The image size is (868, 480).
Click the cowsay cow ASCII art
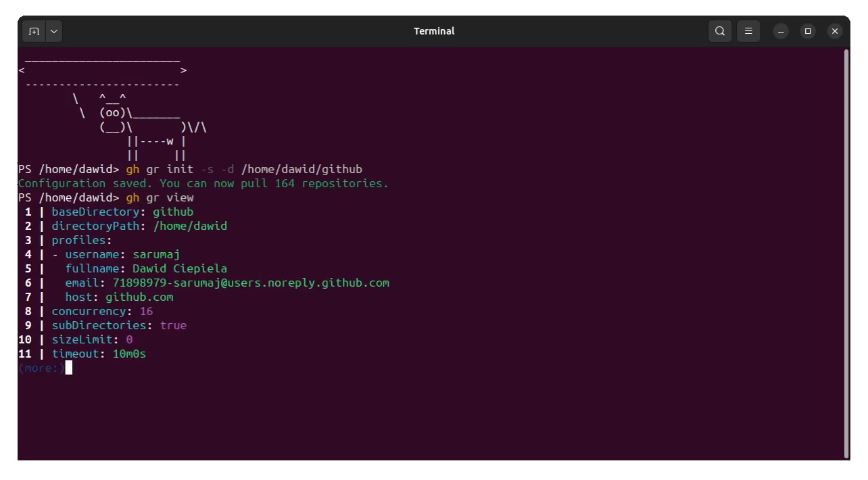coord(139,127)
